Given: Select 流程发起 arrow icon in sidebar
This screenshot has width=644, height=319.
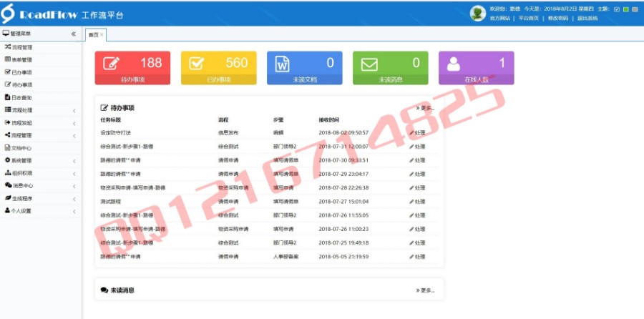Looking at the screenshot, I should [7, 122].
